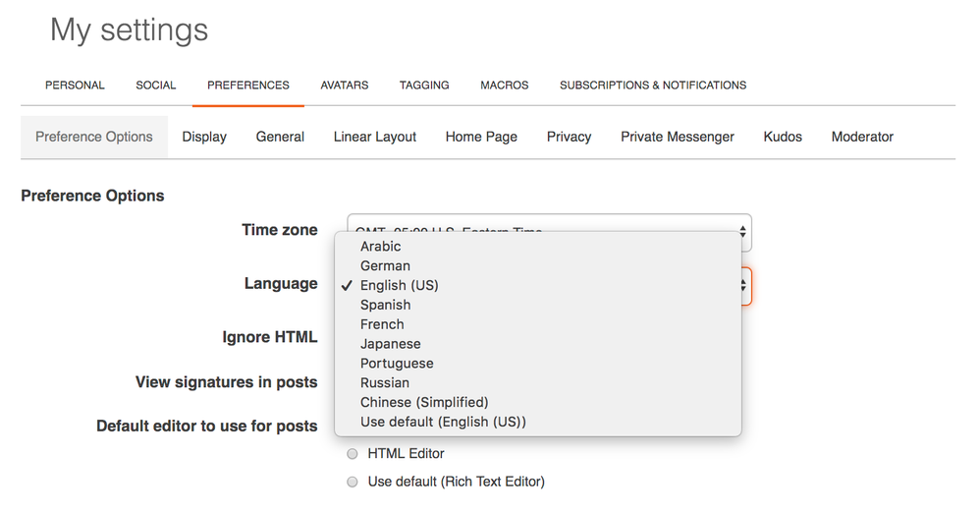Switch to the Kudos sub-tab
980x513 pixels.
click(783, 137)
